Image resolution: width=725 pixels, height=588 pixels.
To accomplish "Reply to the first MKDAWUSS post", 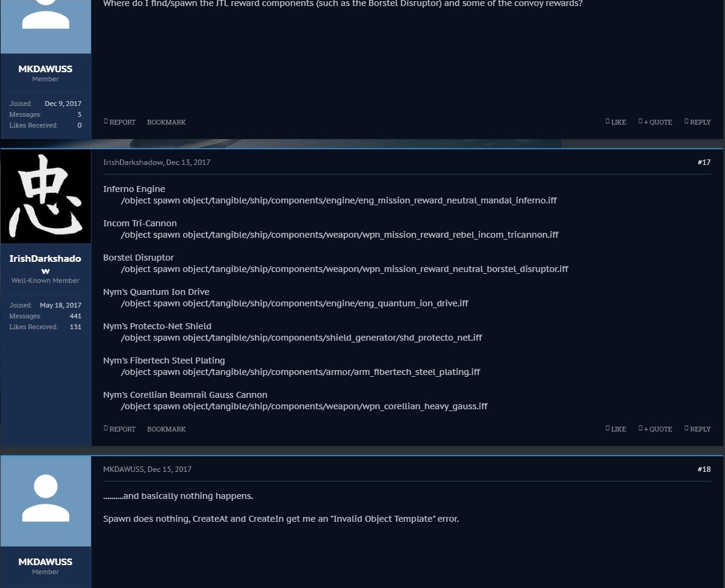I will coord(697,122).
